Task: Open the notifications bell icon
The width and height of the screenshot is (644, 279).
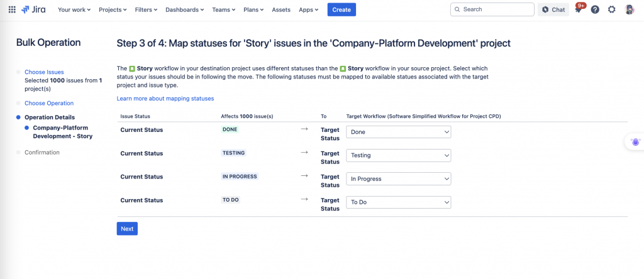Action: [578, 9]
